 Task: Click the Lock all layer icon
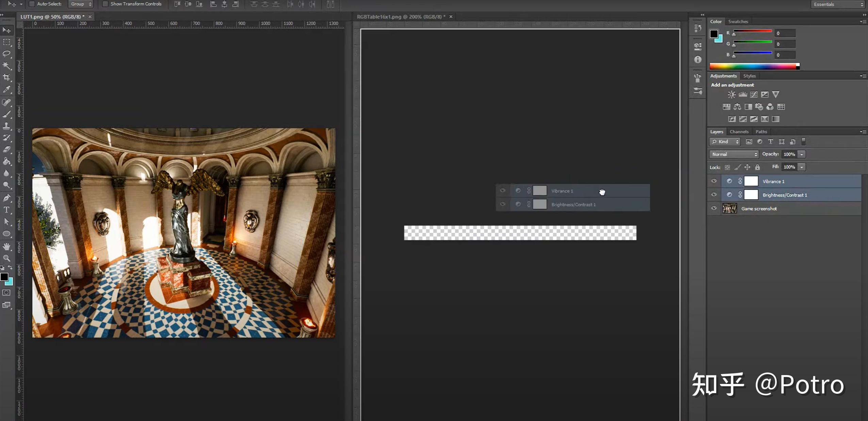tap(757, 167)
